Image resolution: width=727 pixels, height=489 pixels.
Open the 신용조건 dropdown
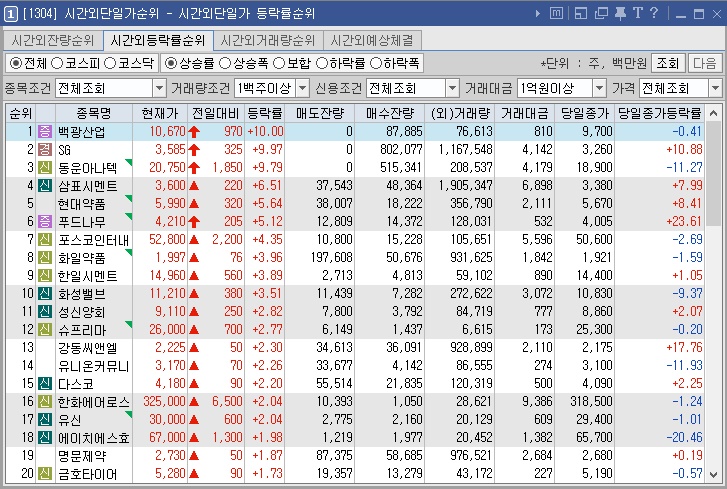point(413,88)
